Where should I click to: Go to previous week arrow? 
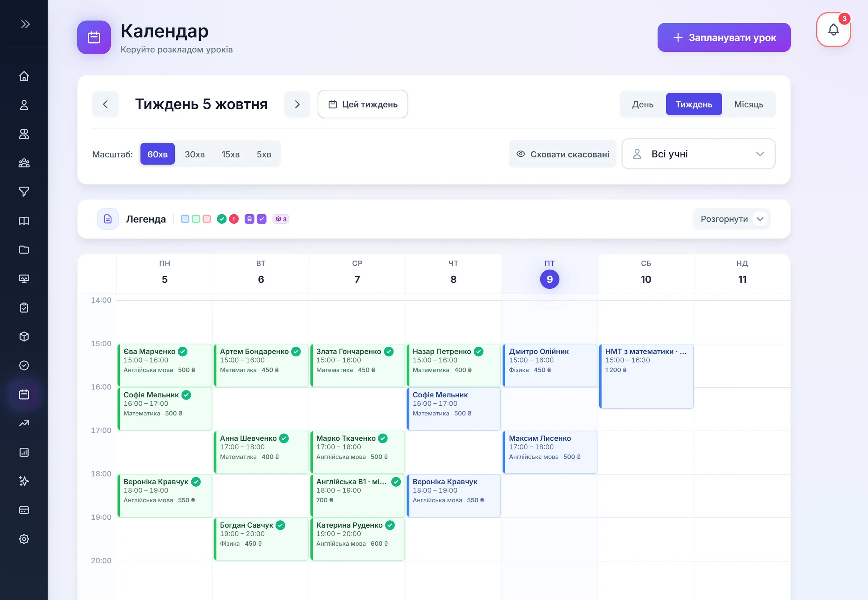tap(105, 104)
